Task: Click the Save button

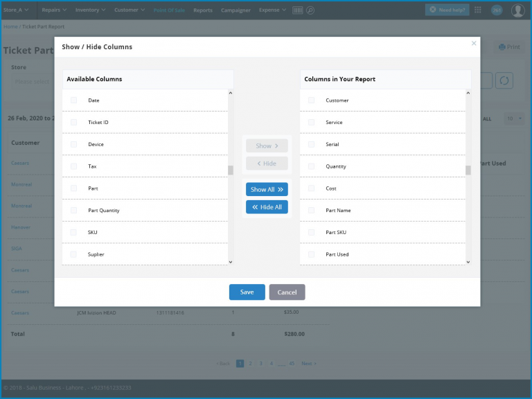Action: (x=247, y=292)
